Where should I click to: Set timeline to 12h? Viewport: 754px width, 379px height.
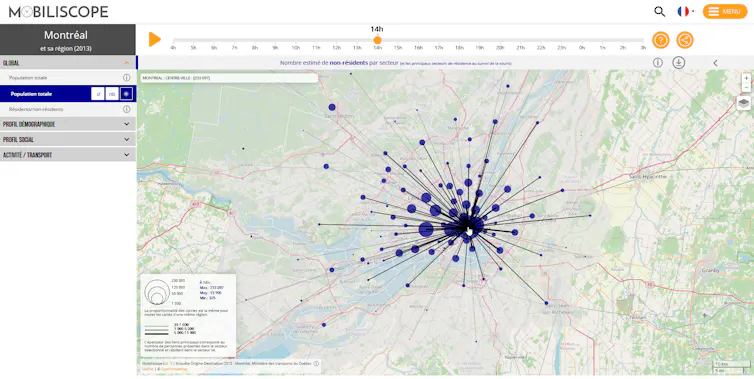[337, 48]
